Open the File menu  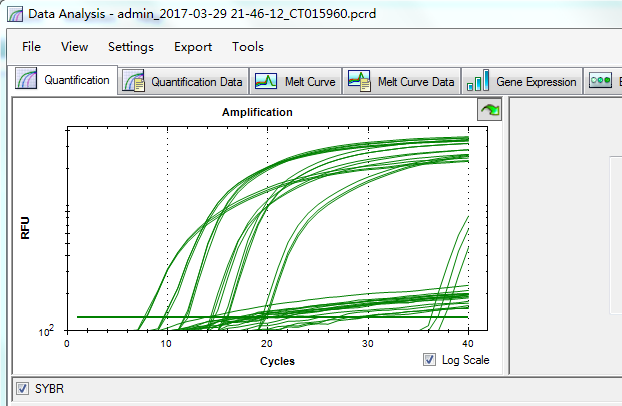(x=31, y=47)
